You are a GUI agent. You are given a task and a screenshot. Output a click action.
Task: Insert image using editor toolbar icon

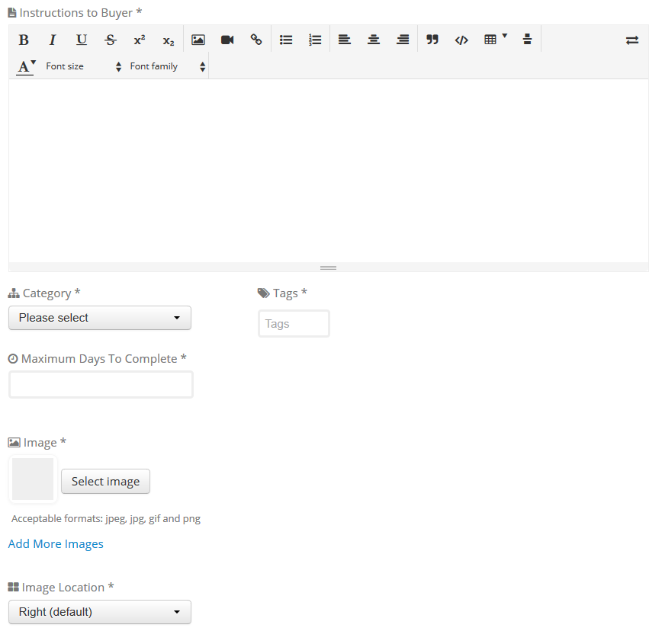198,40
